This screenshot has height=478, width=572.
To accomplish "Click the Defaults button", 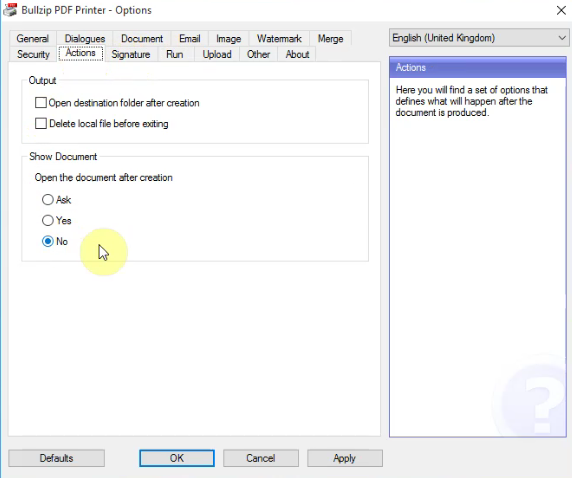I will tap(57, 458).
